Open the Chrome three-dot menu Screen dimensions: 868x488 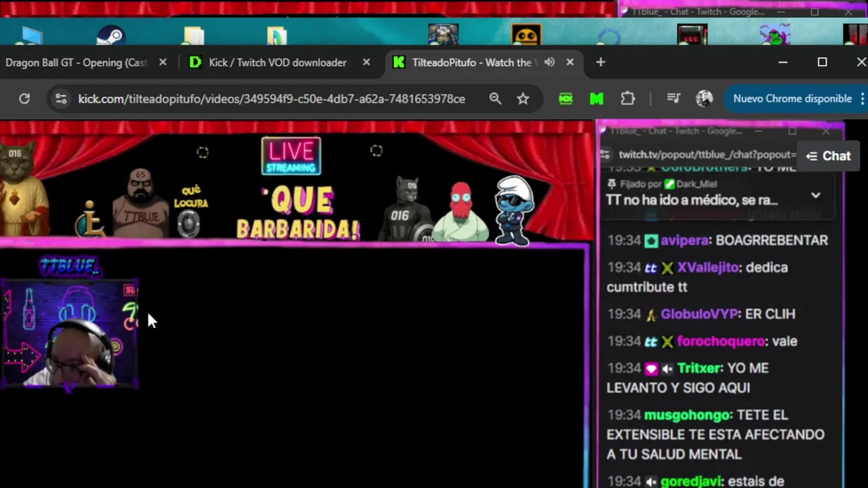click(862, 99)
